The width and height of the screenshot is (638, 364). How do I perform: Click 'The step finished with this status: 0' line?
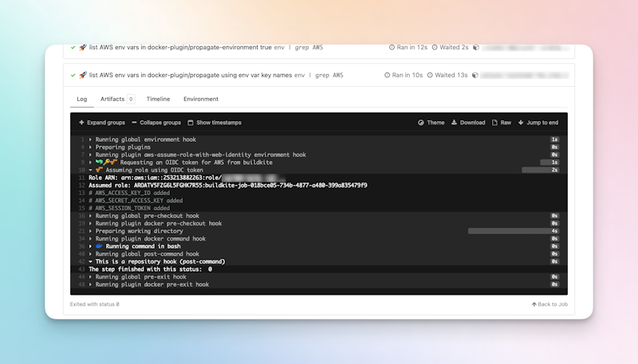click(150, 269)
